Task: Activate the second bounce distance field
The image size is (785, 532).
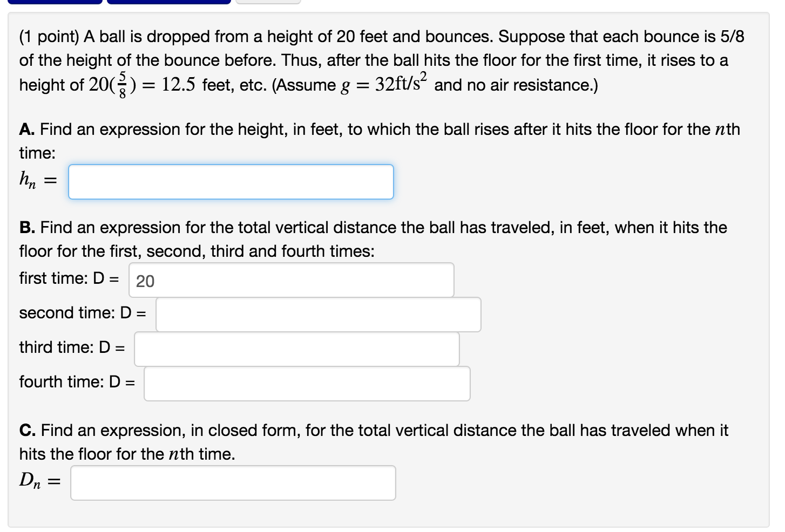Action: click(319, 314)
